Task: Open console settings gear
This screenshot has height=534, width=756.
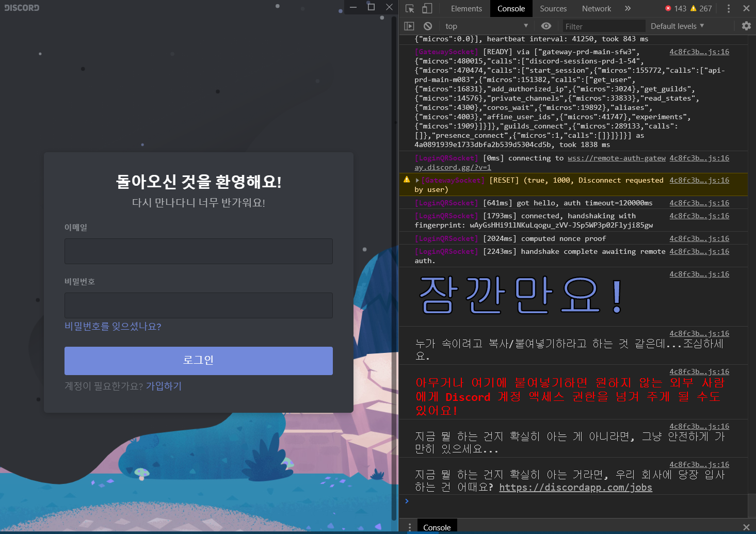Action: pos(746,26)
